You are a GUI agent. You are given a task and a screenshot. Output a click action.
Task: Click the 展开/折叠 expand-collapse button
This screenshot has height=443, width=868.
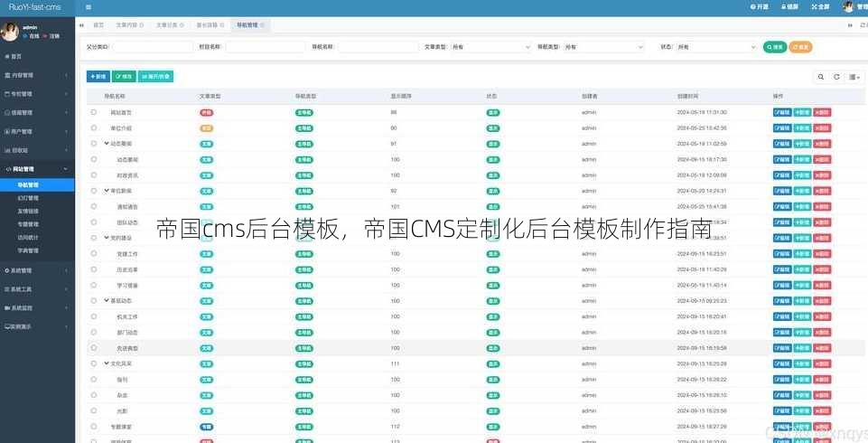click(x=155, y=77)
